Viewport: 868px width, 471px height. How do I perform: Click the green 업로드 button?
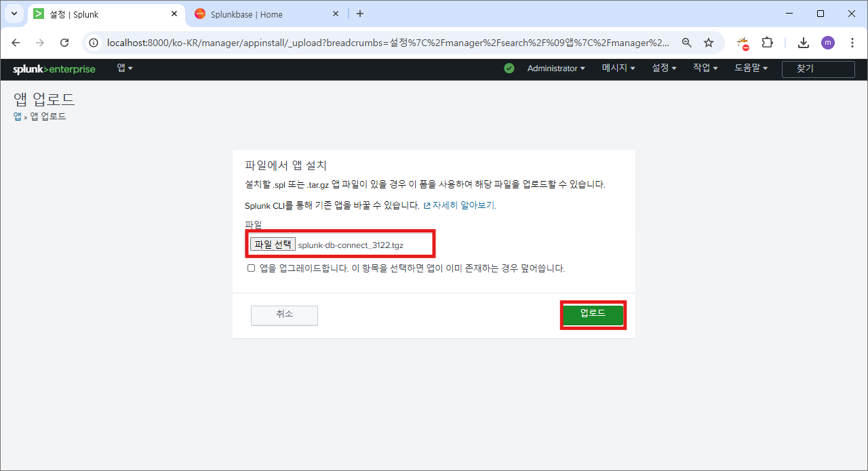coord(593,314)
